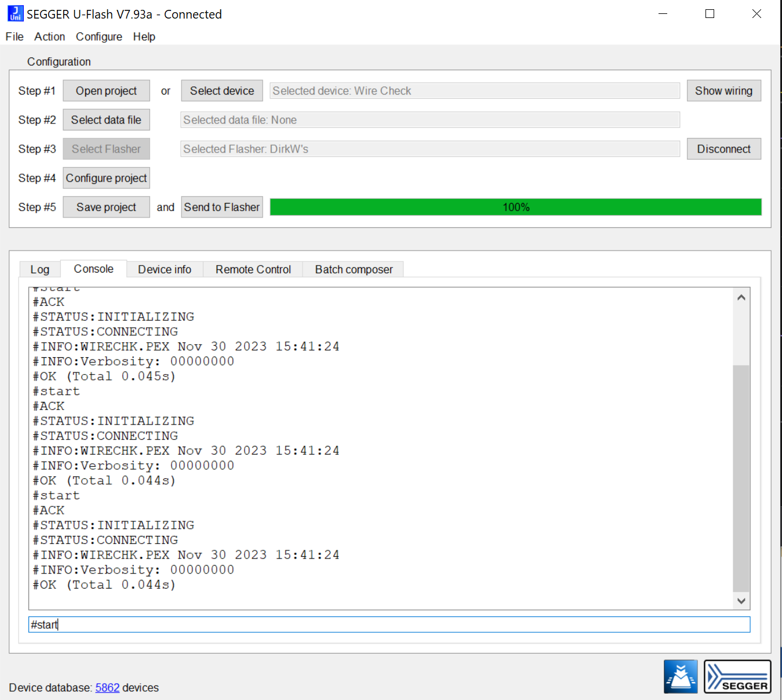Screen dimensions: 782x700
Task: Click the last console line '#OK (Total 0.044s)'
Action: pyautogui.click(x=104, y=585)
